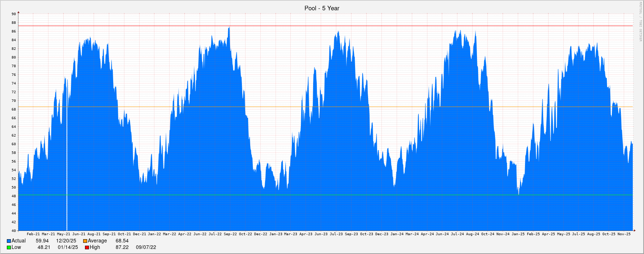Viewport: 644px width, 254px height.
Task: Select the Average value 68.54 text
Action: (122, 241)
